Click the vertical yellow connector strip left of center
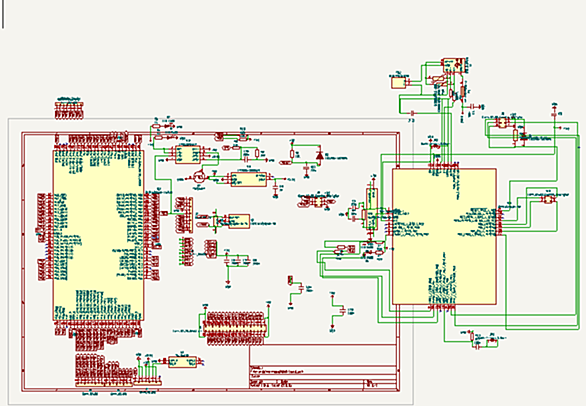 (x=191, y=215)
